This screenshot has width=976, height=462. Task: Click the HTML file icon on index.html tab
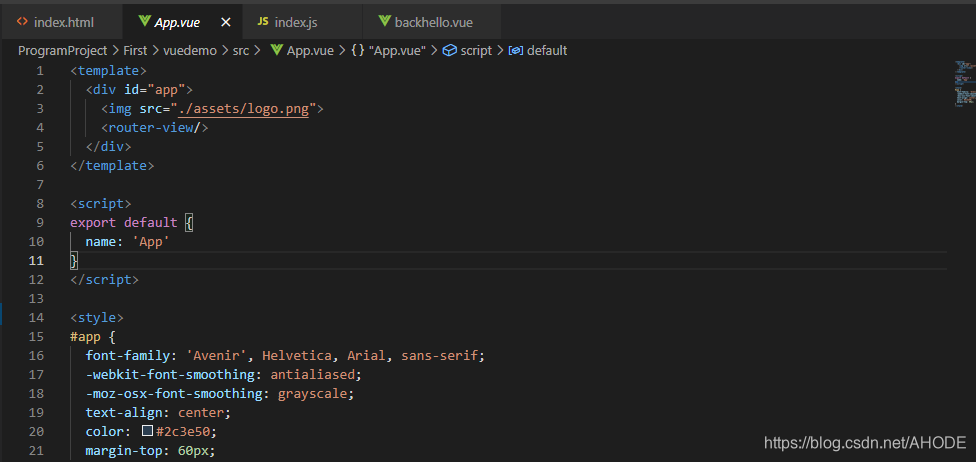[x=22, y=22]
